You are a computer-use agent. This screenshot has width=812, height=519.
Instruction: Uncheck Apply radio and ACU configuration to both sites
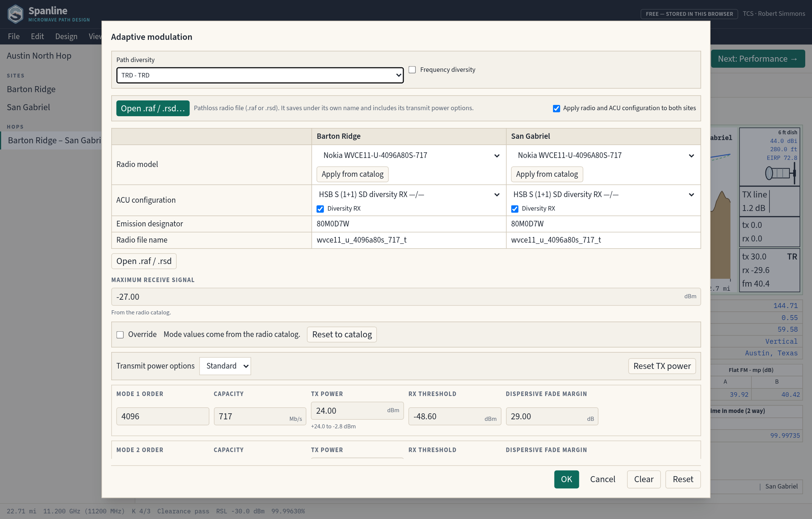pos(556,108)
